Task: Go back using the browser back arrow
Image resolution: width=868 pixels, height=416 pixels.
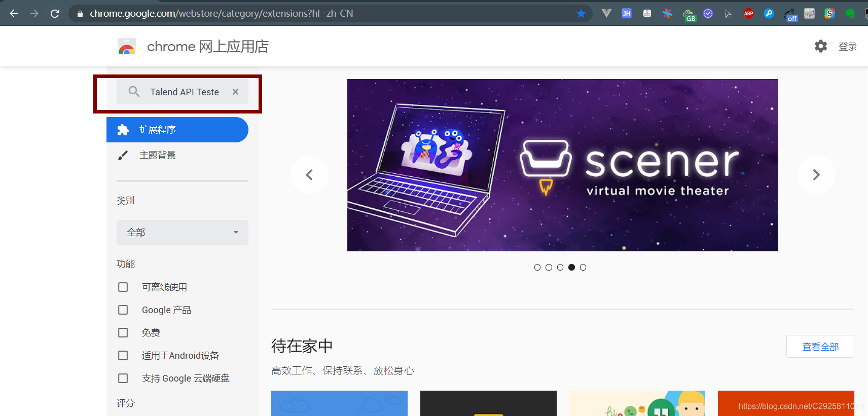Action: click(x=14, y=14)
